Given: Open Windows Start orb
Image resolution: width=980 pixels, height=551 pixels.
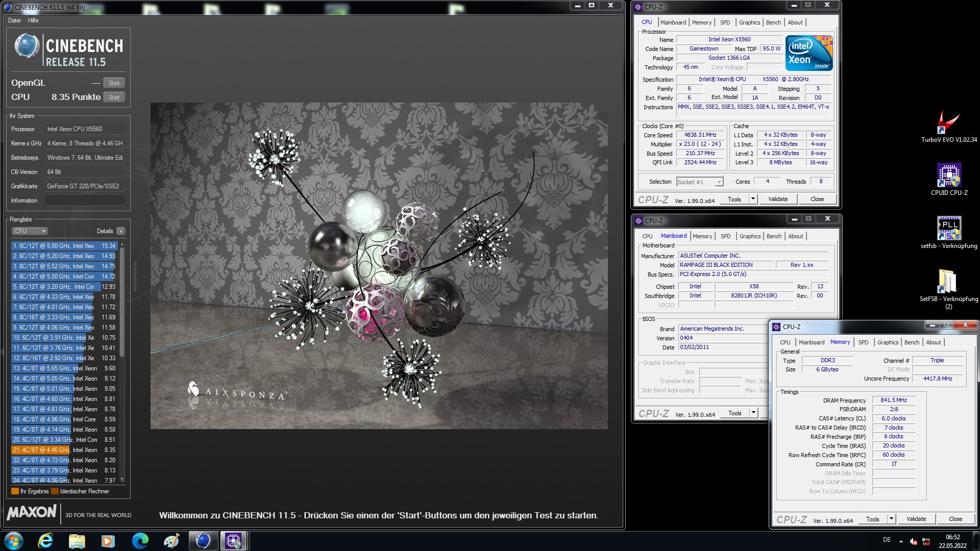Looking at the screenshot, I should 14,541.
